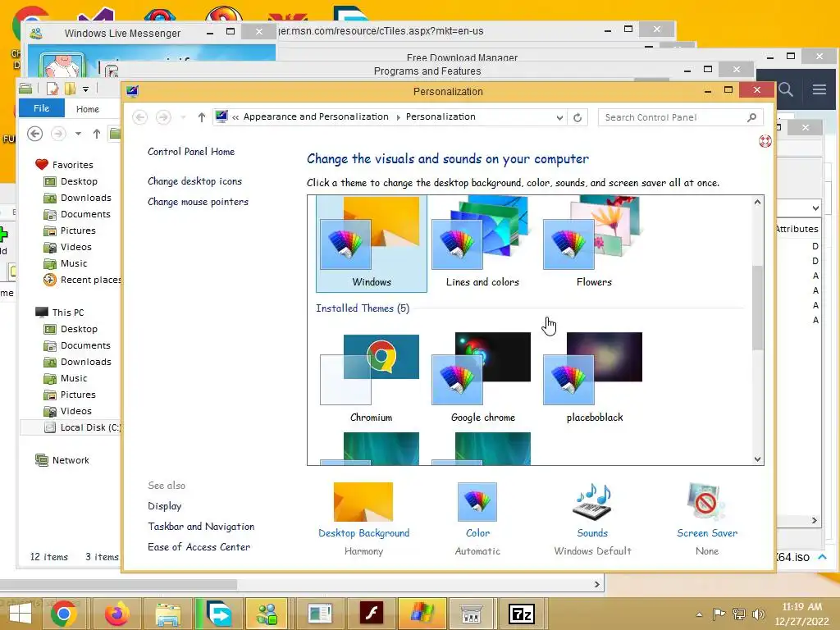Screen dimensions: 840x630
Task: Open the Display link under See also
Action: pos(164,505)
